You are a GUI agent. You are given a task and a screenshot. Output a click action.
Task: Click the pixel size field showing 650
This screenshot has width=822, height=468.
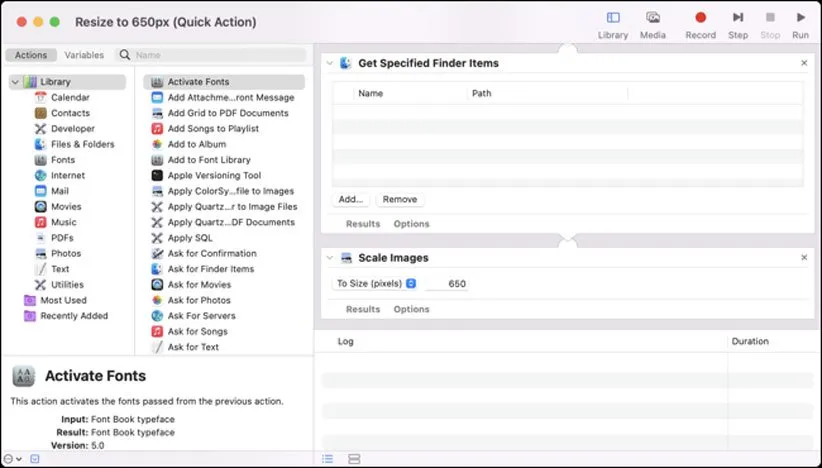[448, 284]
